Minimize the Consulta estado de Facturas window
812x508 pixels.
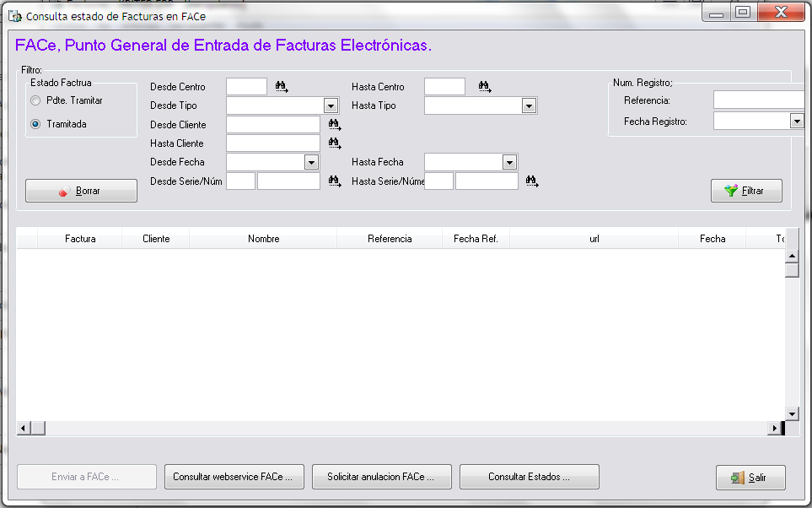point(716,13)
